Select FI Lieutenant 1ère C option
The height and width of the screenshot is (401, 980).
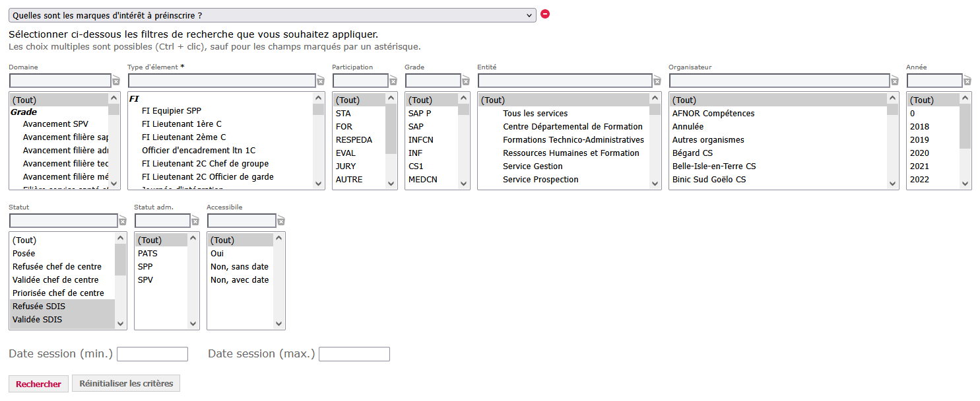coord(221,124)
